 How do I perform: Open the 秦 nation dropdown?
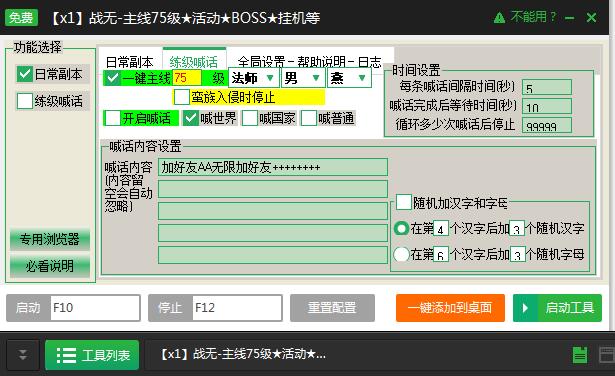point(349,78)
